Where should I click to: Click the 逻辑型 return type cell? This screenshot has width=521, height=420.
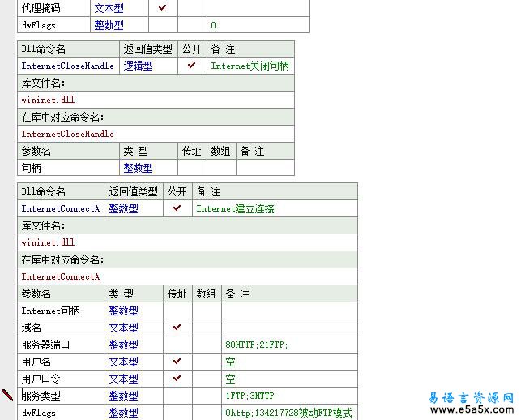click(x=139, y=66)
